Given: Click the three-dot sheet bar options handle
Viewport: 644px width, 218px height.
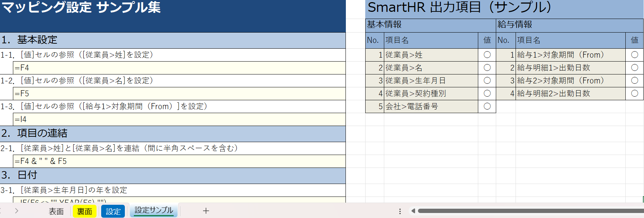Looking at the screenshot, I should [400, 211].
